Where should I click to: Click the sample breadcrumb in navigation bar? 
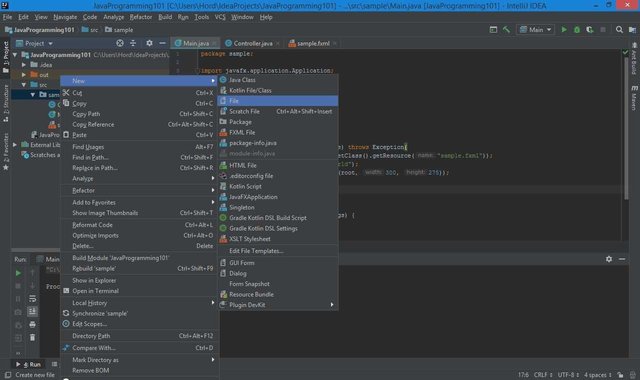119,30
